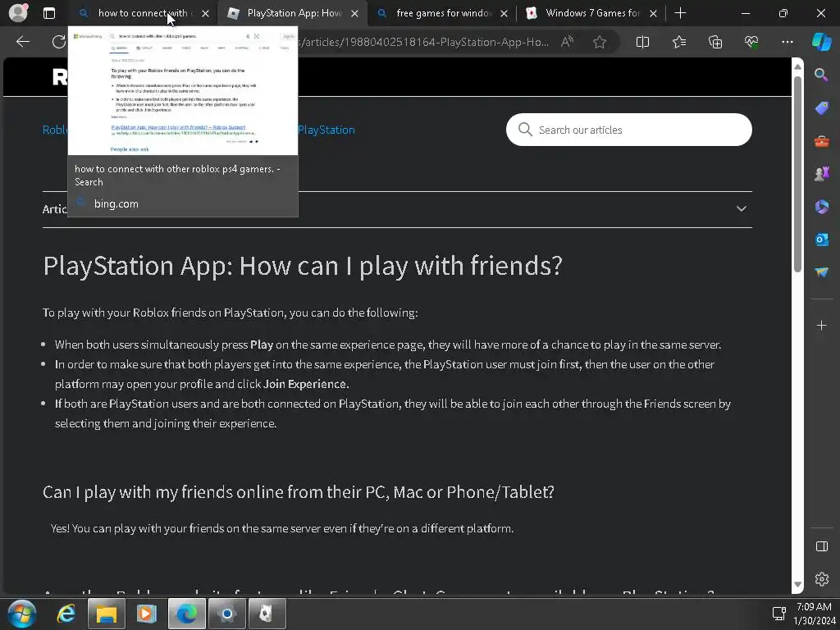Open sidebar settings gear
Screen dimensions: 840x630
pyautogui.click(x=821, y=579)
